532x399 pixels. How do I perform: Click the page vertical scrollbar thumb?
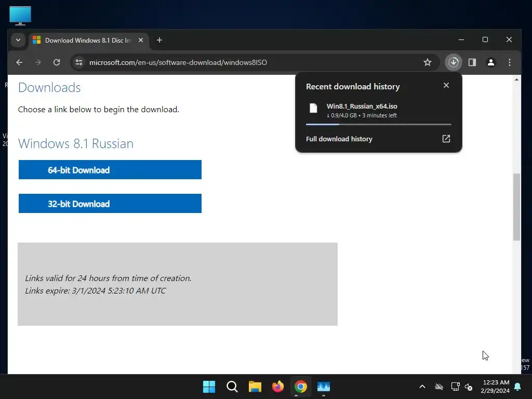pos(516,207)
